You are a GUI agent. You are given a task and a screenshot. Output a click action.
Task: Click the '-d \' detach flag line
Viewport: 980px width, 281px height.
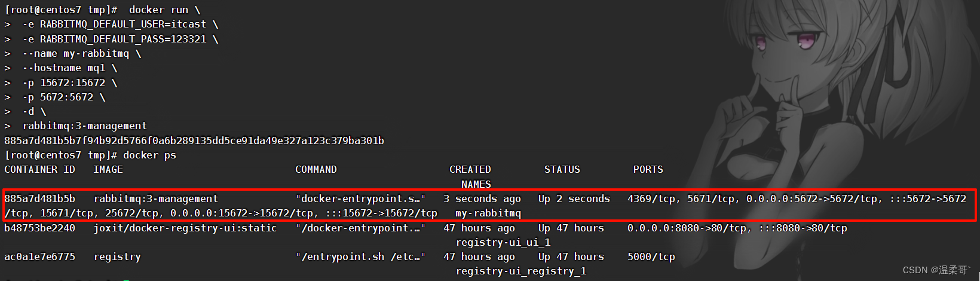[x=34, y=111]
